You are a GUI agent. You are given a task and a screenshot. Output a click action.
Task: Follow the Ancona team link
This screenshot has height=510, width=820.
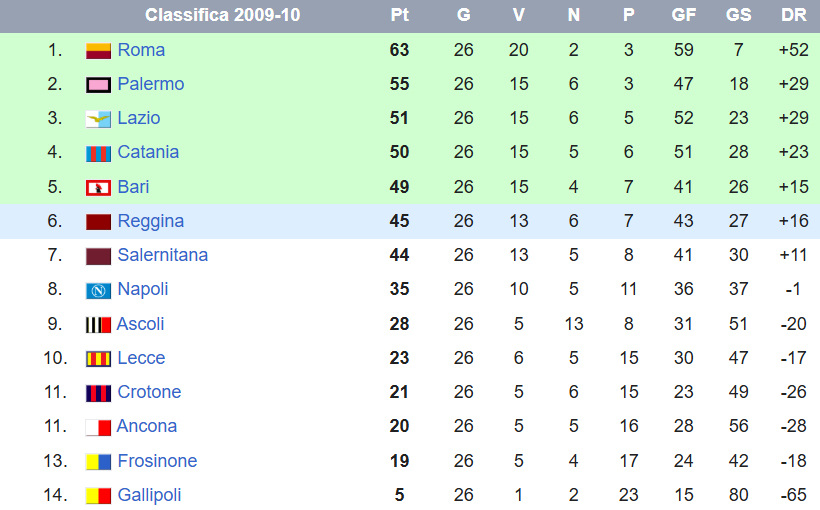146,426
